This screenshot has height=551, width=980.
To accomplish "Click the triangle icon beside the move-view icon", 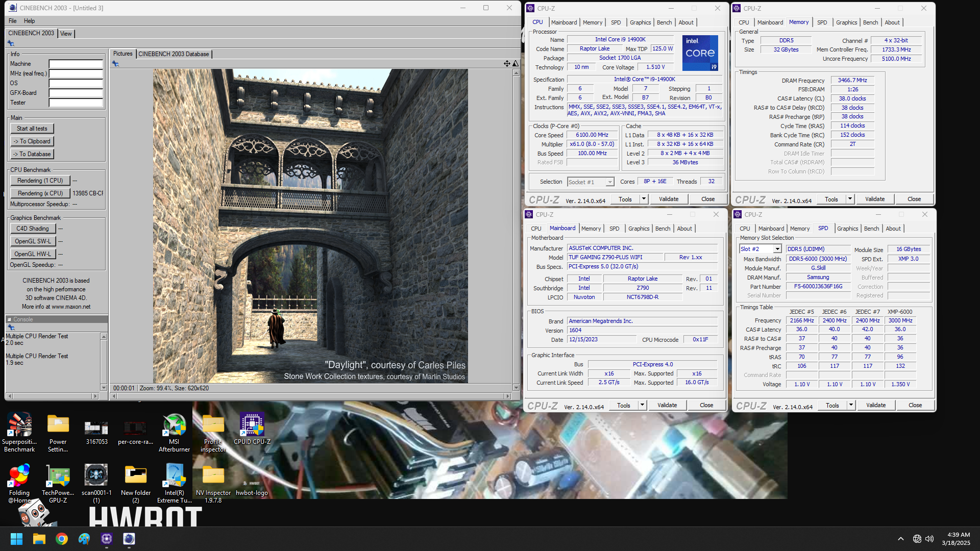I will [516, 64].
